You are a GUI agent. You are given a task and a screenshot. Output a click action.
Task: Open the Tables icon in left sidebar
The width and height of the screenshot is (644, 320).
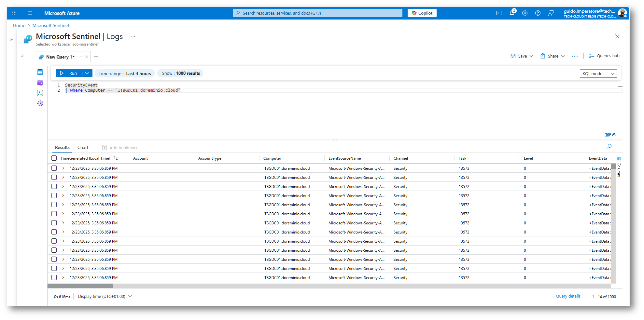(x=40, y=73)
